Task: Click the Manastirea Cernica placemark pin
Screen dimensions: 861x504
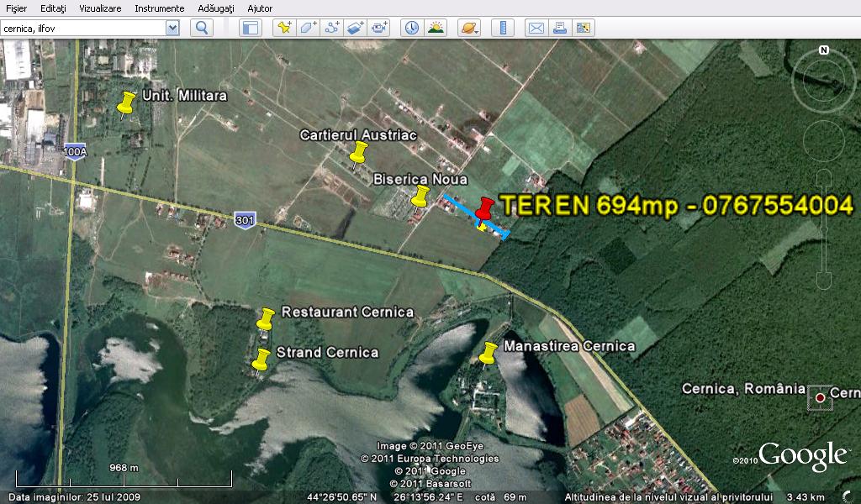Action: tap(488, 355)
